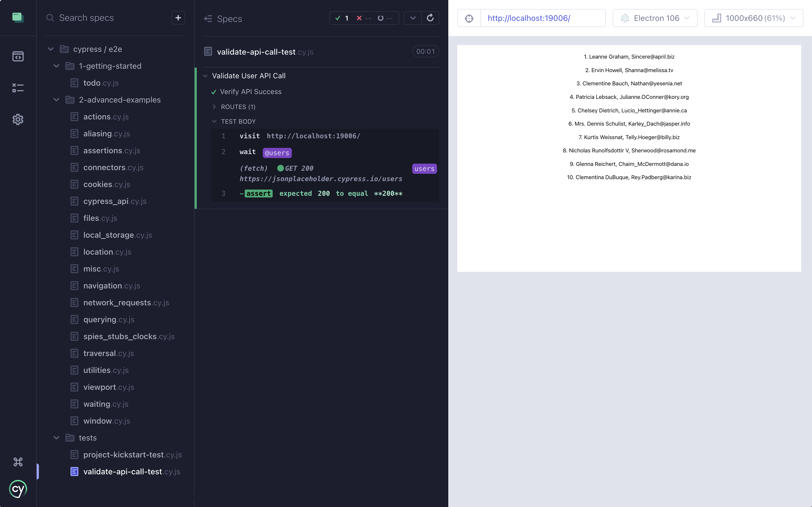Select the users intercept badge label

coord(424,168)
